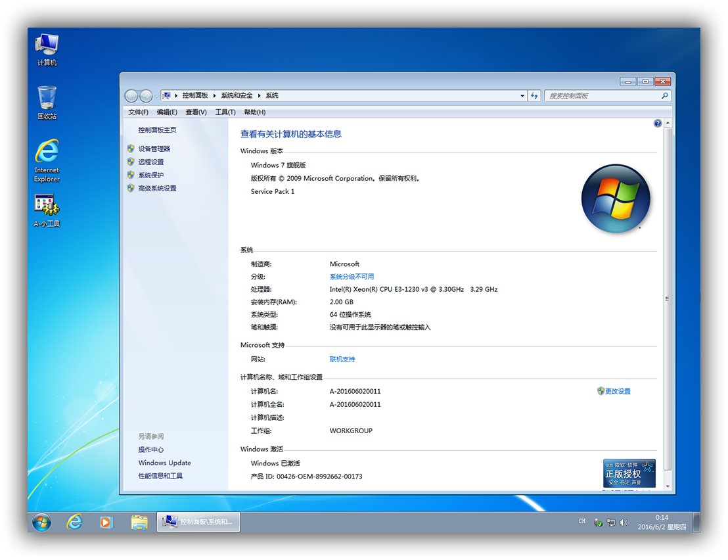
Task: Click the Windows 7 旗舰版 text
Action: 278,165
